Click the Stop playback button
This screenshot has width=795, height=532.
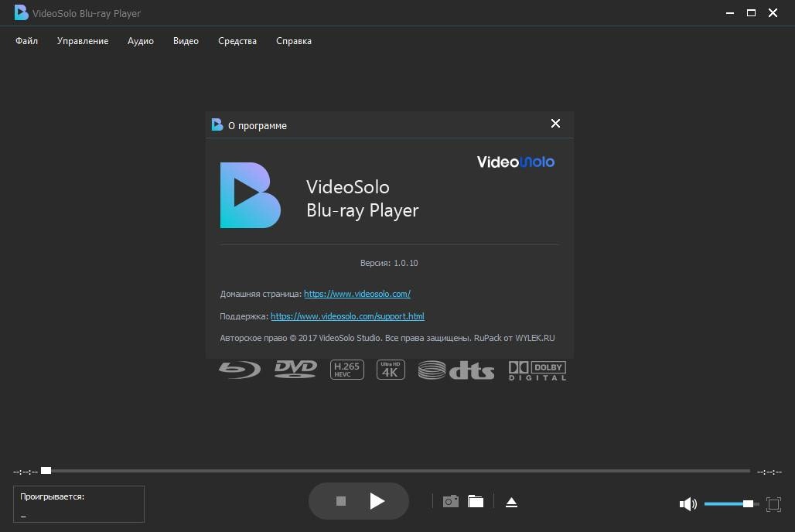point(341,501)
